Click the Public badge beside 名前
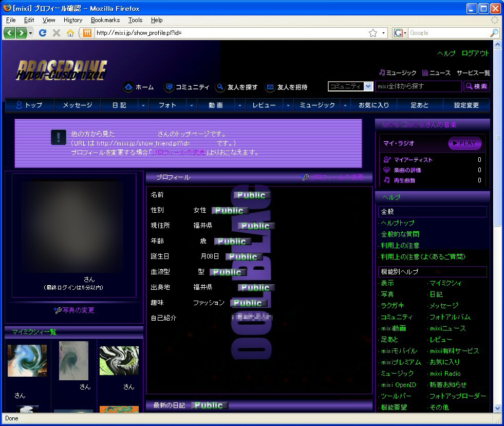 (252, 195)
